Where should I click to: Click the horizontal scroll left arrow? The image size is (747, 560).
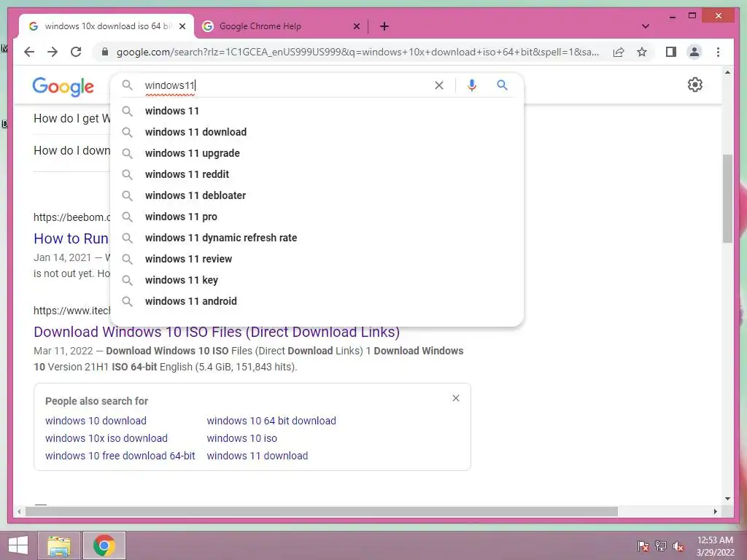pos(19,511)
